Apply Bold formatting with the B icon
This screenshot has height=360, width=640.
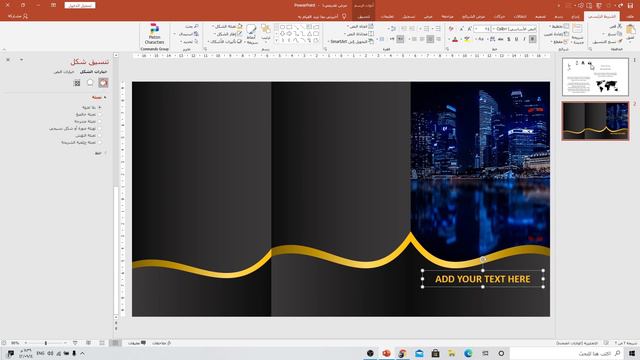pyautogui.click(x=533, y=39)
